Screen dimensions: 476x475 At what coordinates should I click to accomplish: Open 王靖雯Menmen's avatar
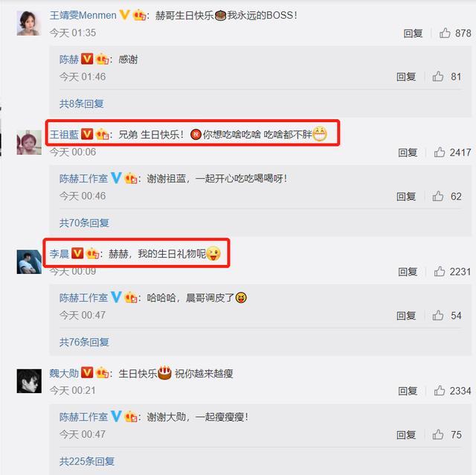click(29, 23)
